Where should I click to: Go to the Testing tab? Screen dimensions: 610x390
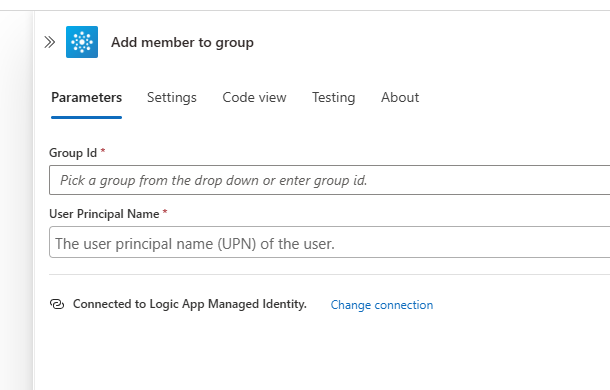(x=333, y=97)
